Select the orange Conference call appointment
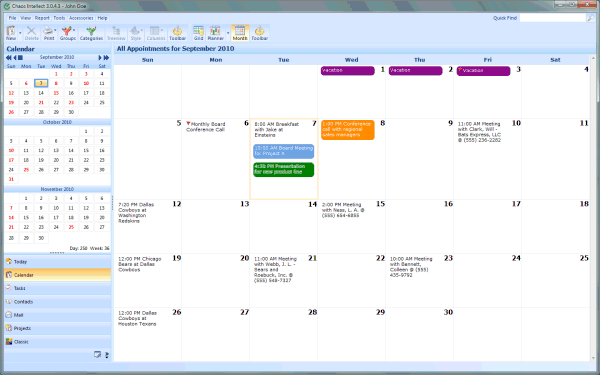This screenshot has width=600, height=375. tap(347, 130)
